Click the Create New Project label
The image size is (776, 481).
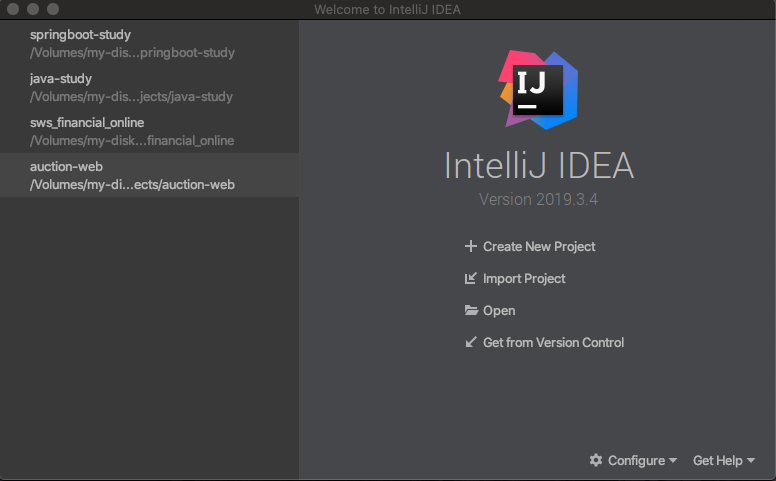click(x=539, y=247)
